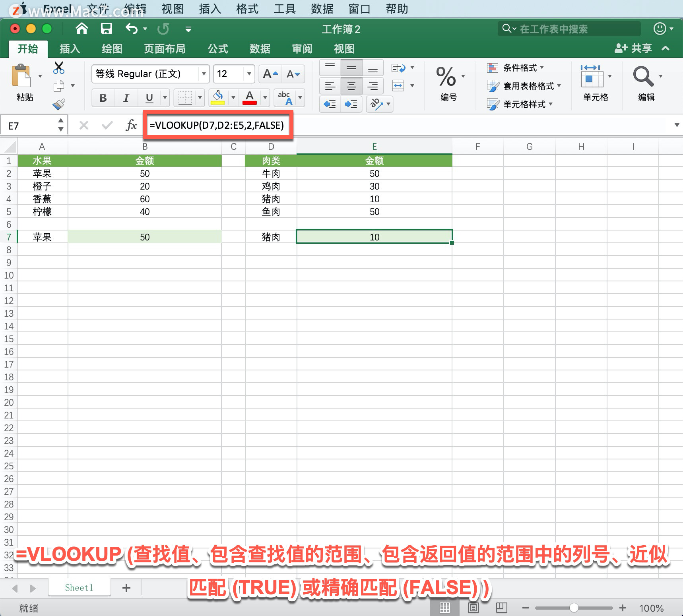The height and width of the screenshot is (616, 683).
Task: Open the 格式 menu in menu bar
Action: [x=247, y=9]
